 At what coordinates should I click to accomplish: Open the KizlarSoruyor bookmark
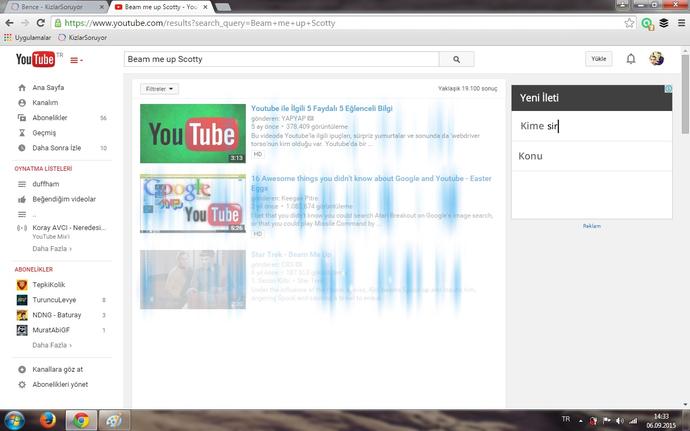coord(83,38)
